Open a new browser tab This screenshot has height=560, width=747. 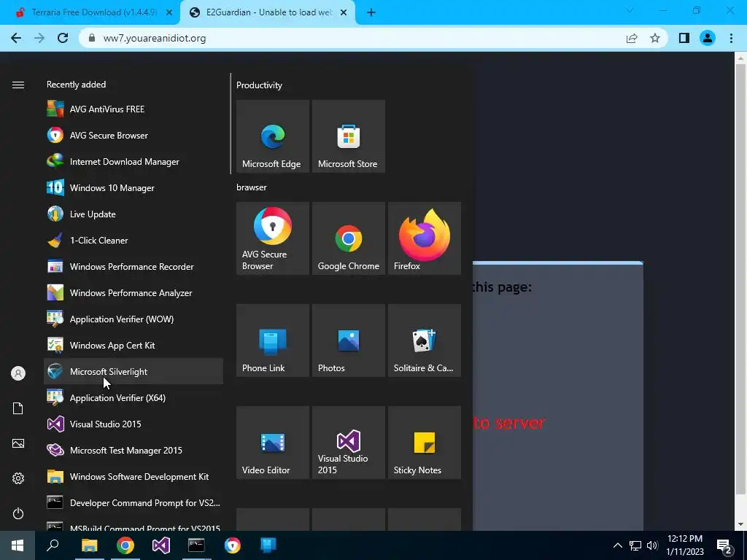371,12
